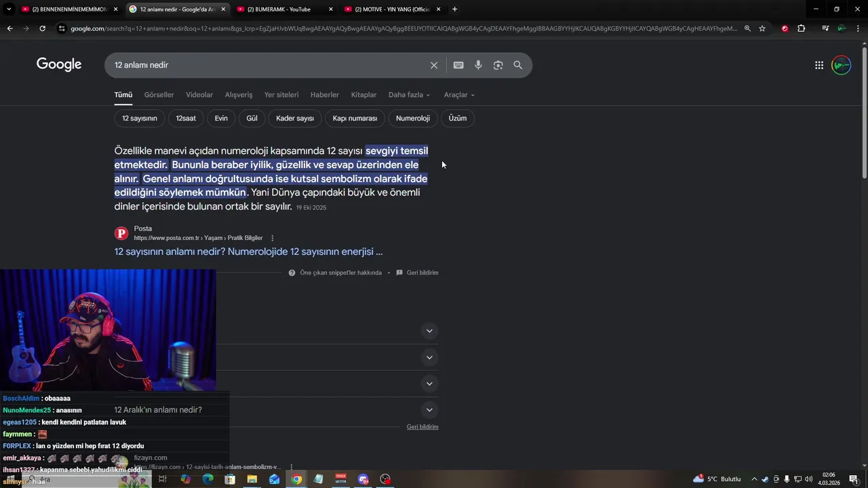Viewport: 868px width, 488px height.
Task: Click the Kapı numarası suggestion chip
Action: coord(355,118)
